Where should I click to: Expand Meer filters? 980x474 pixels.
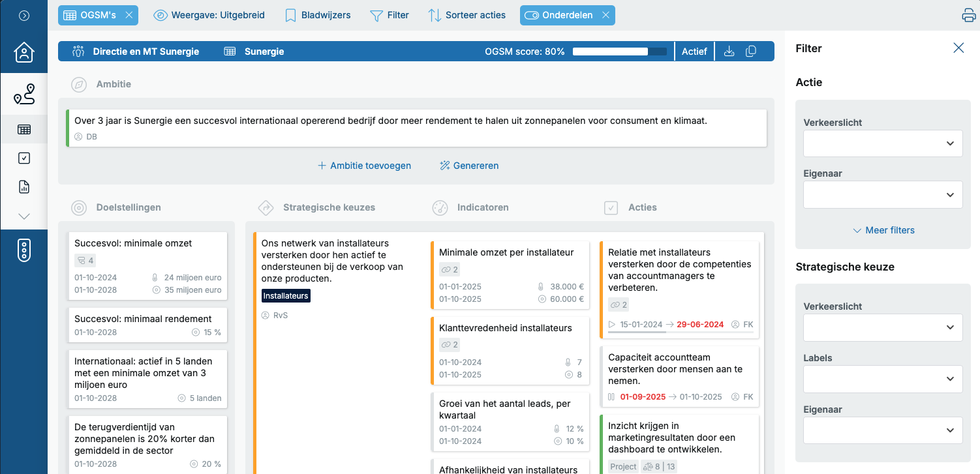click(883, 230)
